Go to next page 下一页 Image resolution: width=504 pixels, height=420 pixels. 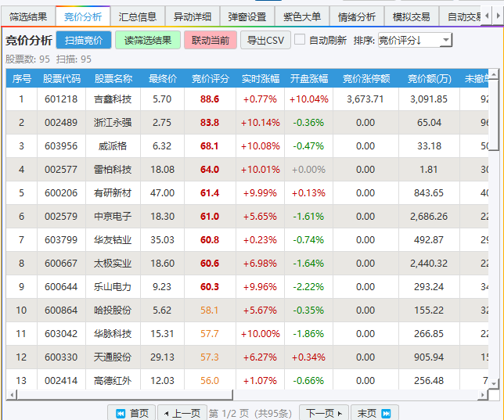pos(324,413)
